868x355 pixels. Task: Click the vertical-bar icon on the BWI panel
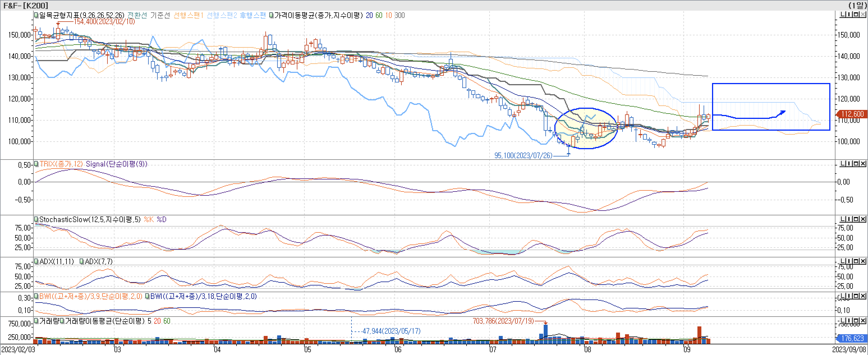click(x=849, y=297)
